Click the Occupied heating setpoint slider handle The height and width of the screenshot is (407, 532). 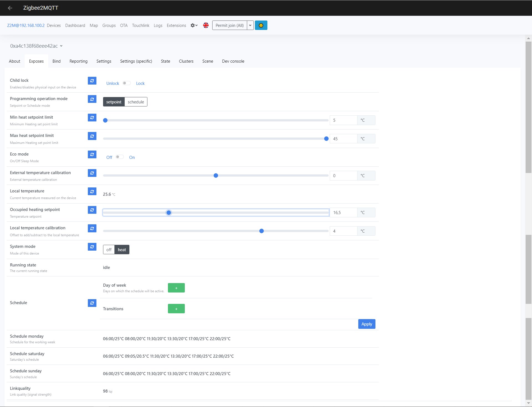[x=169, y=213]
